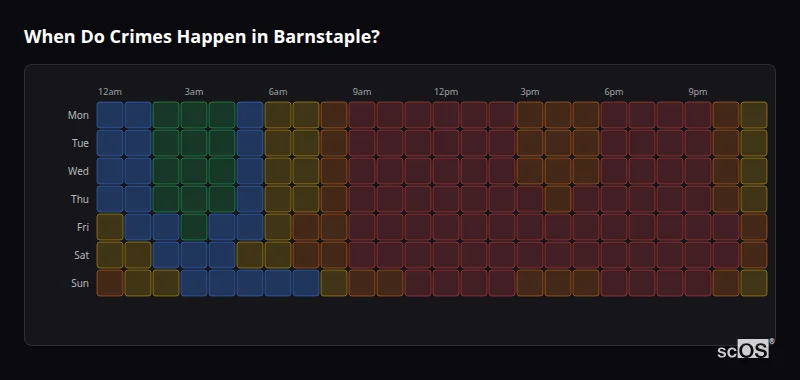Click the Sunday 6am blue cell

coord(278,283)
